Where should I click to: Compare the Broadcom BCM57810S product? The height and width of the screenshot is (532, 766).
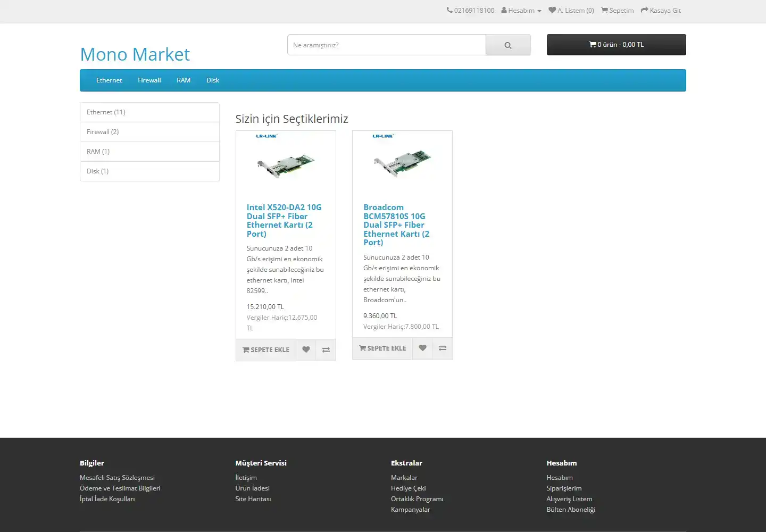tap(443, 348)
